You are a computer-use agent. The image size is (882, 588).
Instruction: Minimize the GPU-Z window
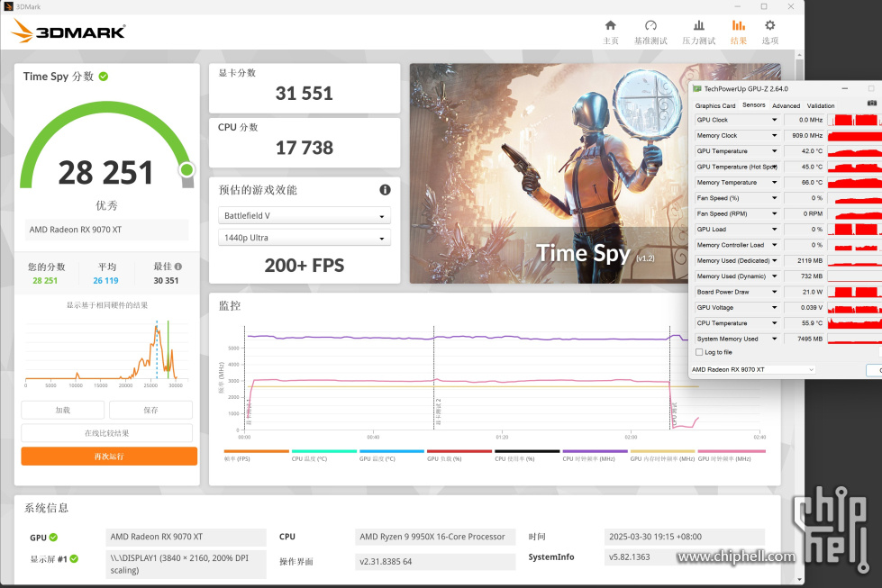(x=844, y=89)
